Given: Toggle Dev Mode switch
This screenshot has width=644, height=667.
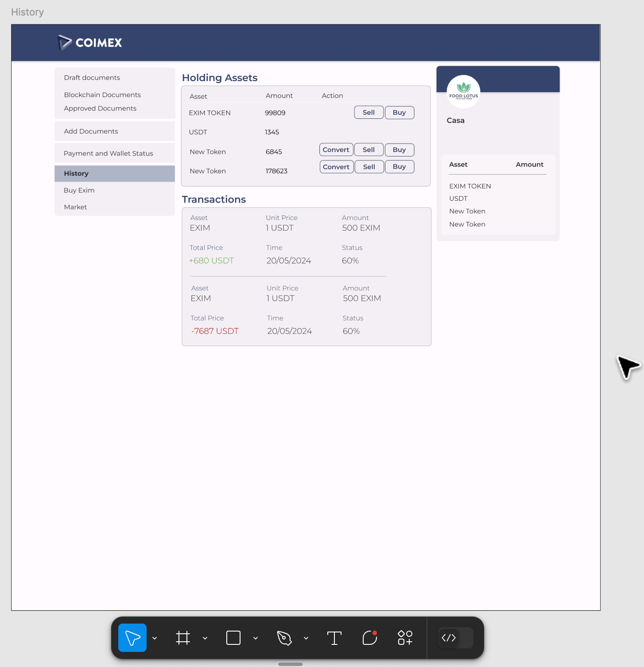Looking at the screenshot, I should (455, 638).
